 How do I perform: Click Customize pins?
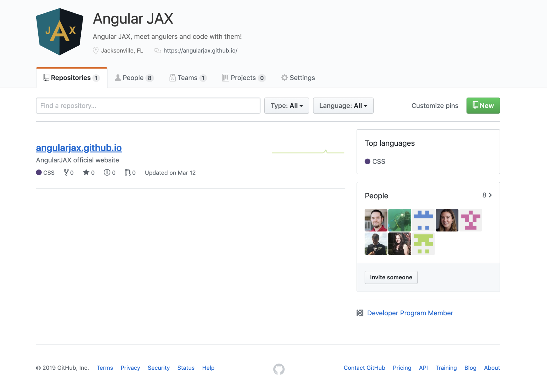pos(435,106)
